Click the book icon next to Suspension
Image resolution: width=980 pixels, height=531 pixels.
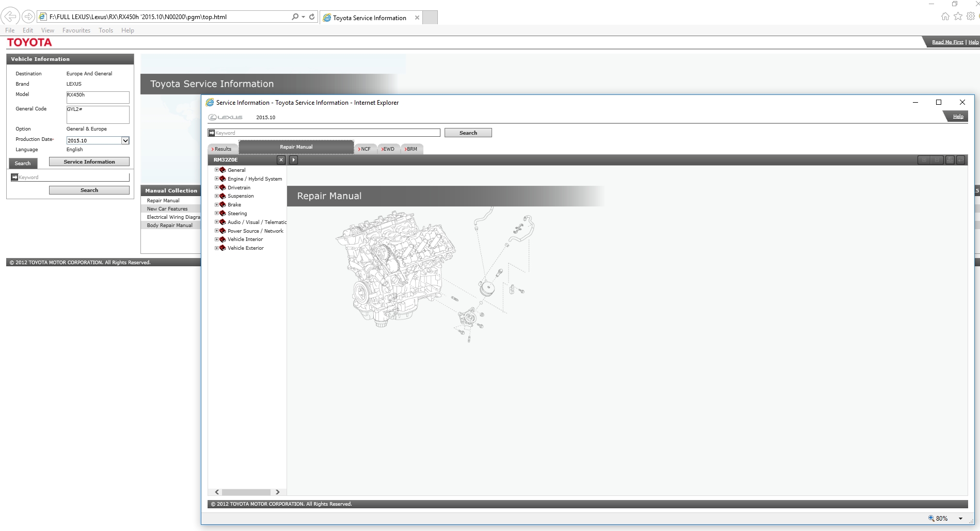[223, 196]
